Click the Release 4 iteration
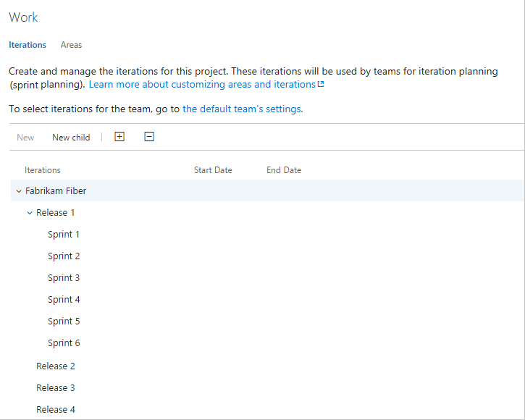Screen dimensions: 525x420 pyautogui.click(x=56, y=410)
